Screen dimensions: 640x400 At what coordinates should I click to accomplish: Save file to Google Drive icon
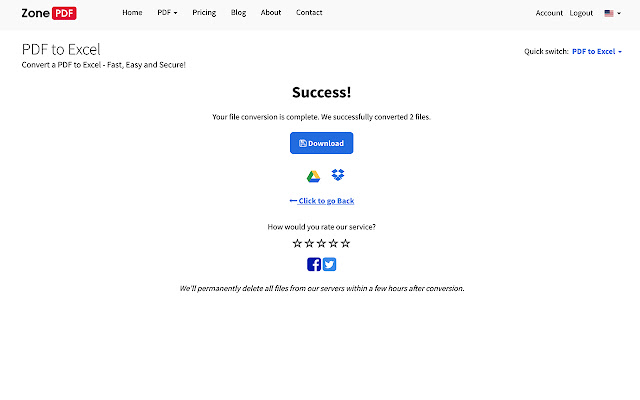(x=313, y=176)
